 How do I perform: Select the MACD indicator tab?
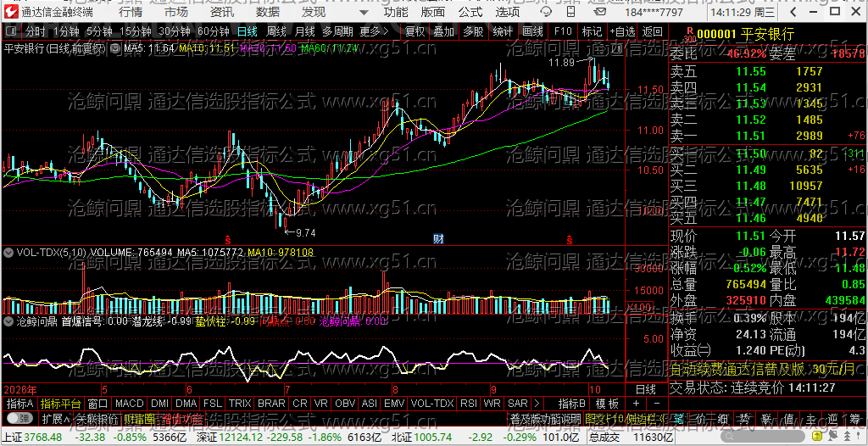(130, 404)
